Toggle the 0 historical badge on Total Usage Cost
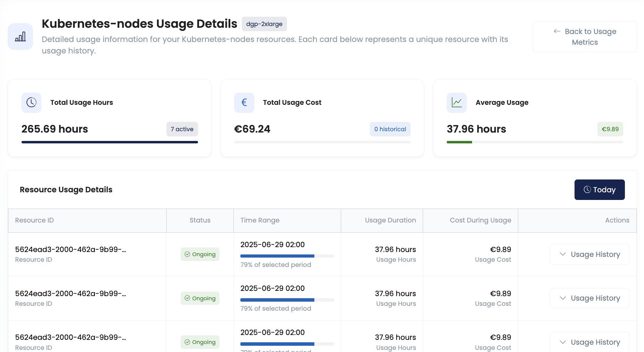 point(390,129)
